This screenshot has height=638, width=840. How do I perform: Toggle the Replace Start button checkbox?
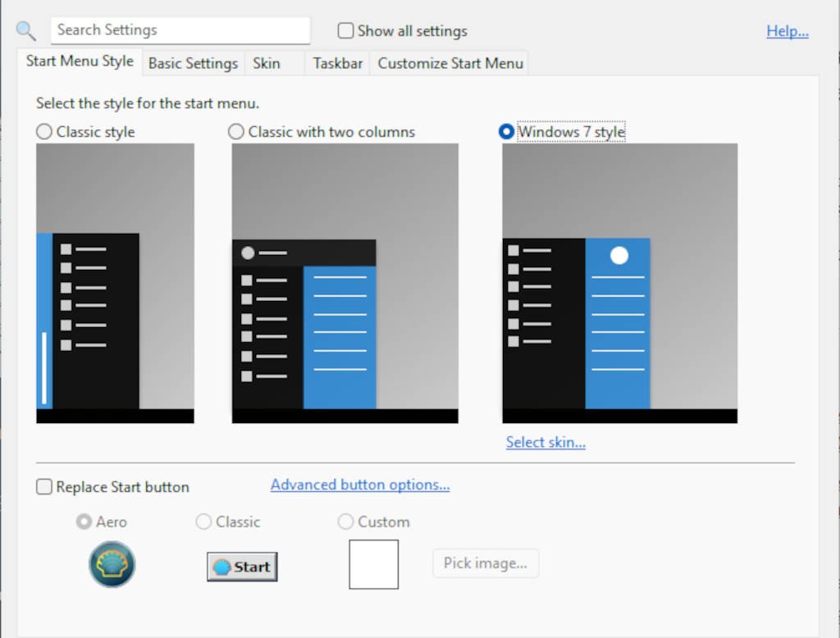(44, 487)
